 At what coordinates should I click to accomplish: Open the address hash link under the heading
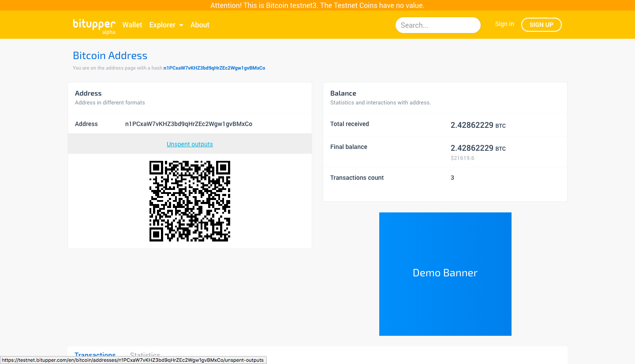pos(214,68)
